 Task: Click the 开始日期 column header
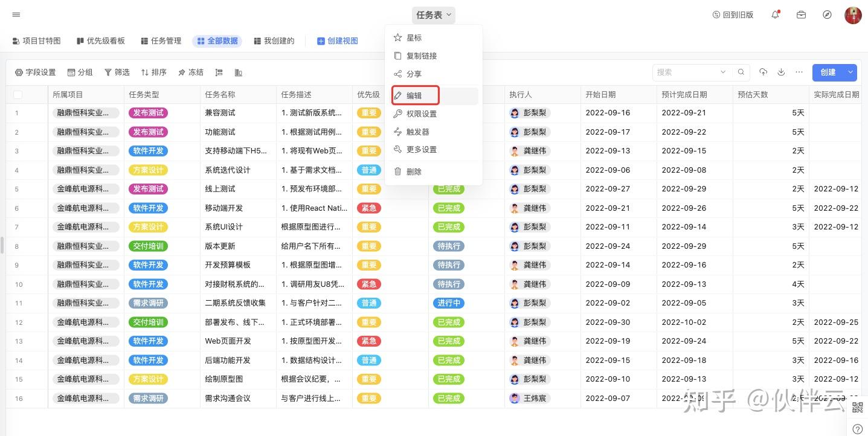coord(619,95)
